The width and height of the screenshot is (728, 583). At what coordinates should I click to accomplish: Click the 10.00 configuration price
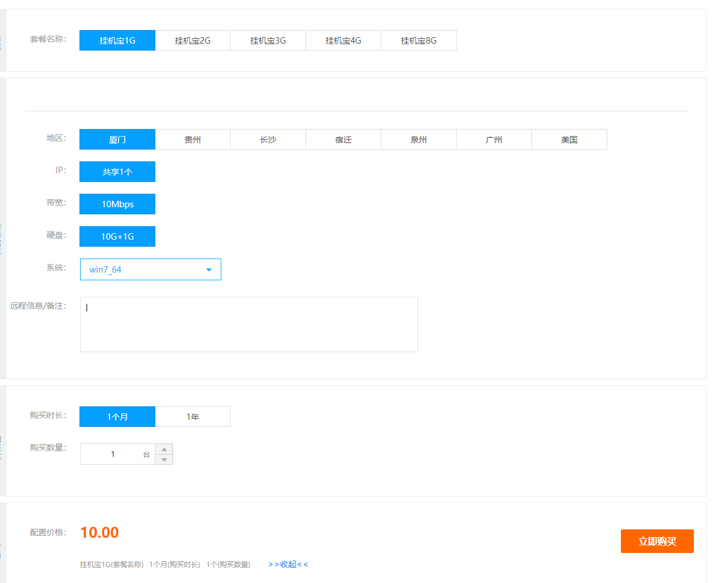pyautogui.click(x=99, y=532)
